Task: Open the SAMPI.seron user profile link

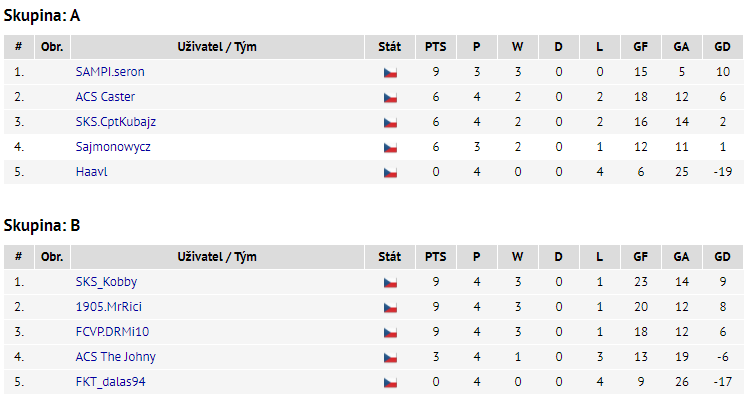Action: [110, 72]
